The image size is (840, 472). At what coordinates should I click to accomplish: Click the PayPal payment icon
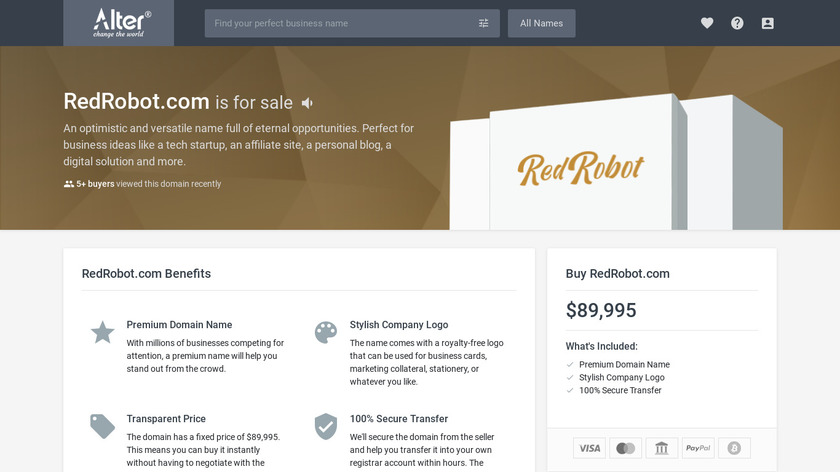698,448
